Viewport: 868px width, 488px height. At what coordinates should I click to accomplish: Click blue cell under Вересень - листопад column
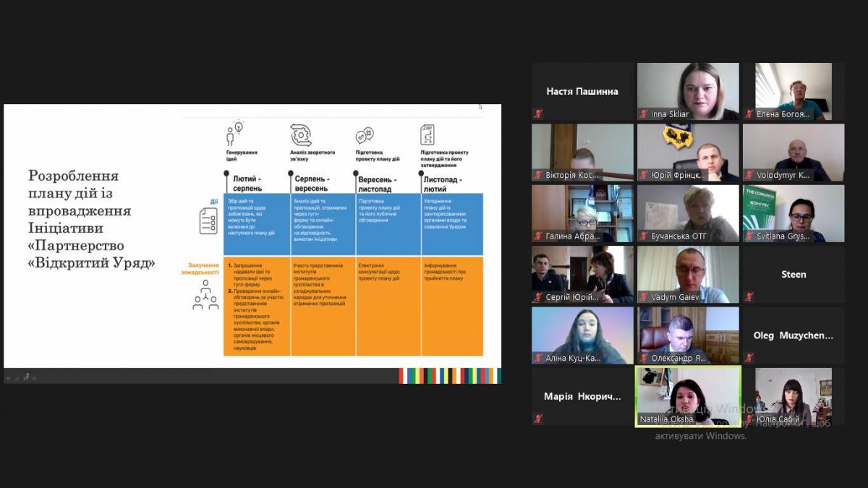coord(387,224)
